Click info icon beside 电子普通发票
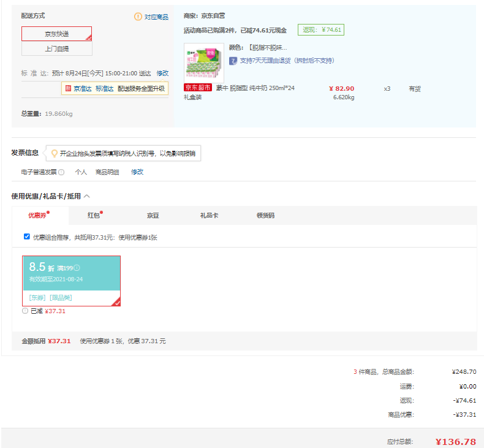The width and height of the screenshot is (484, 448). 61,172
